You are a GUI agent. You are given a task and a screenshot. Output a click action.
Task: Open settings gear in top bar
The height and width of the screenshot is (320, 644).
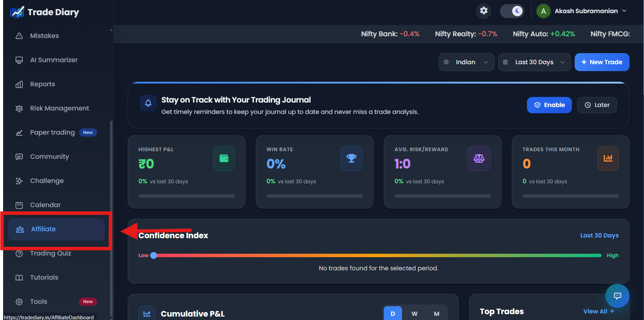484,11
